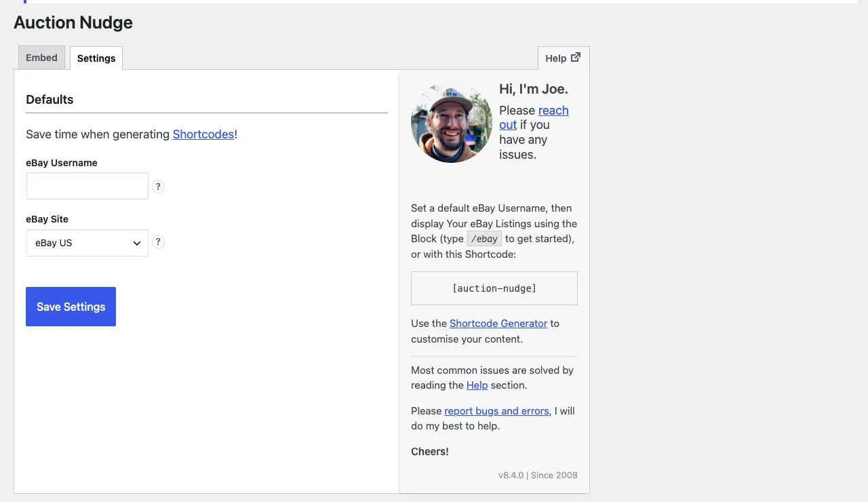
Task: Open the eBay Site dropdown
Action: 87,243
